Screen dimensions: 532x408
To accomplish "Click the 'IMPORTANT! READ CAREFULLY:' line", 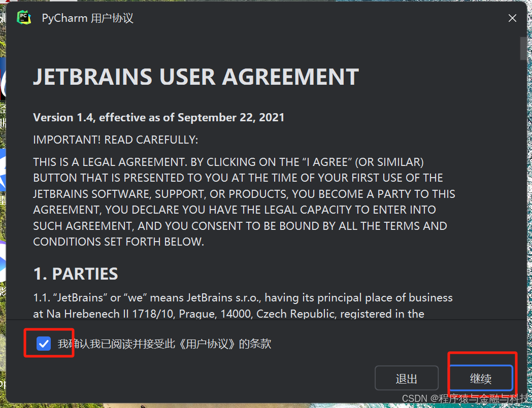I will pos(116,140).
